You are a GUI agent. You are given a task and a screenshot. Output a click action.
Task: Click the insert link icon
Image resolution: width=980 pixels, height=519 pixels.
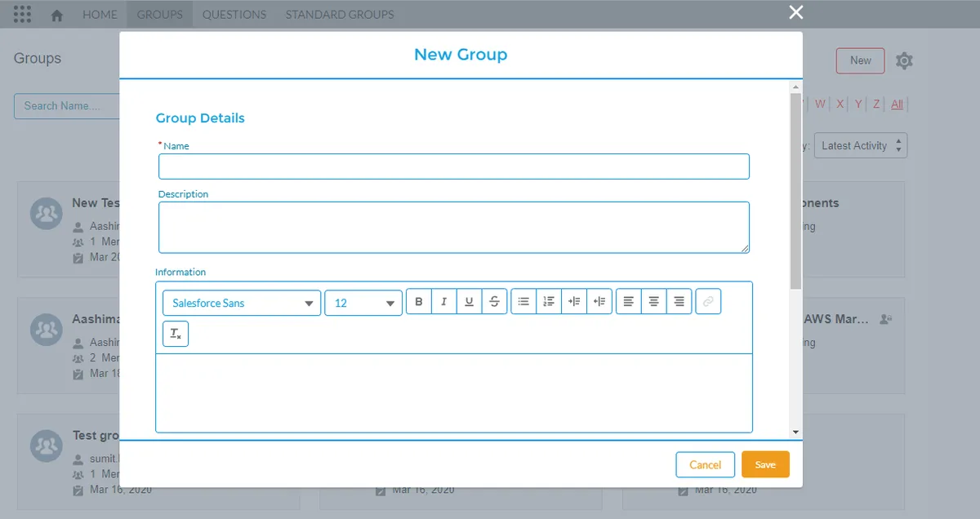(708, 302)
